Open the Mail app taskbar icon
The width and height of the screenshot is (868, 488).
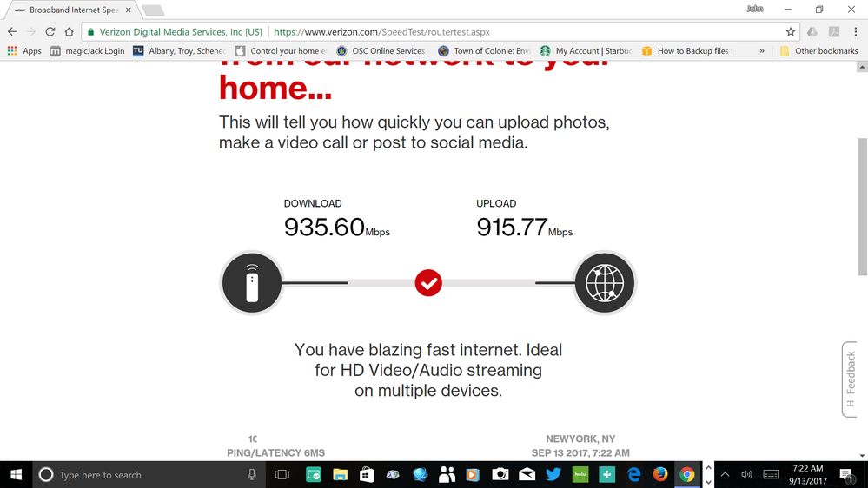coord(527,475)
